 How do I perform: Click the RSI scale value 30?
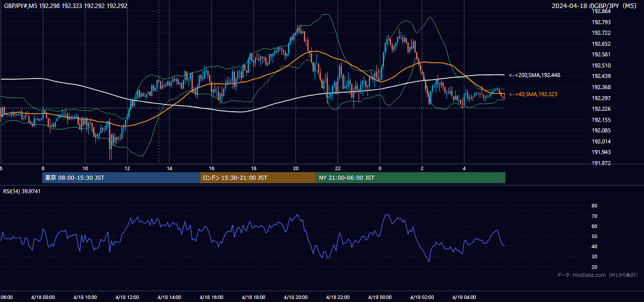click(x=594, y=257)
